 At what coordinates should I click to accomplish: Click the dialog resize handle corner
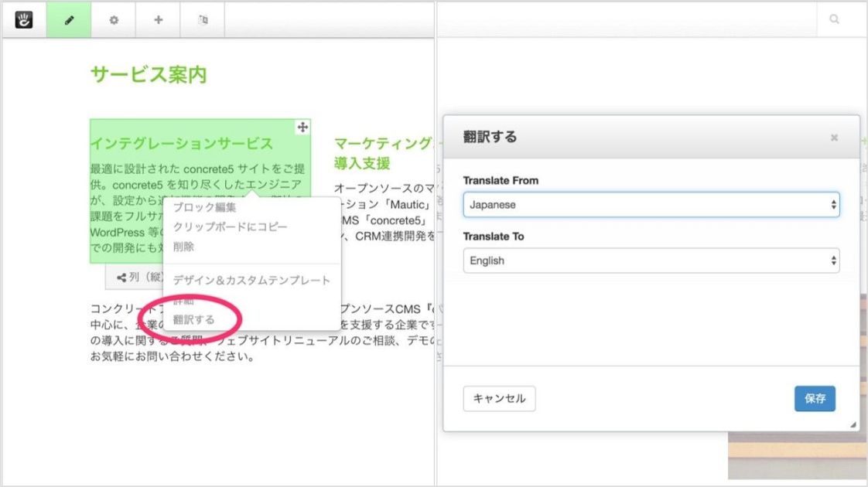pos(853,424)
